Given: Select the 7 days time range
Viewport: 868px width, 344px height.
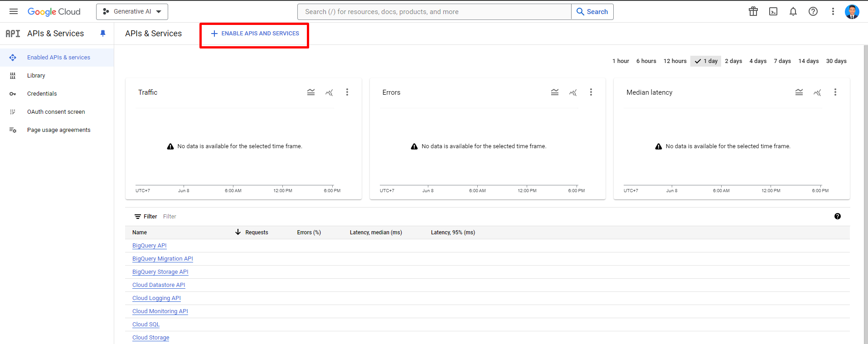Looking at the screenshot, I should click(782, 61).
